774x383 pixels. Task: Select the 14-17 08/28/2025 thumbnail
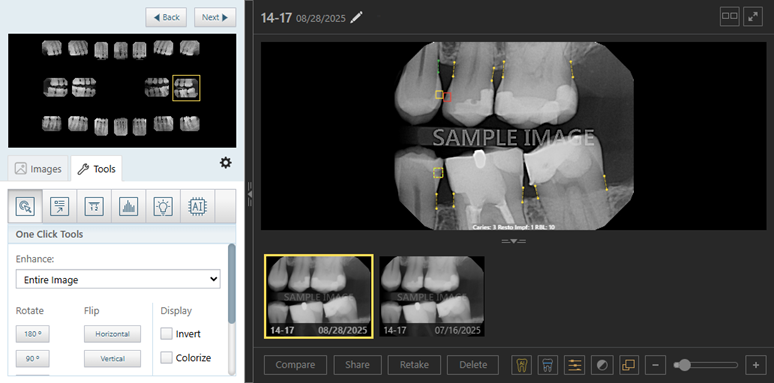[319, 296]
